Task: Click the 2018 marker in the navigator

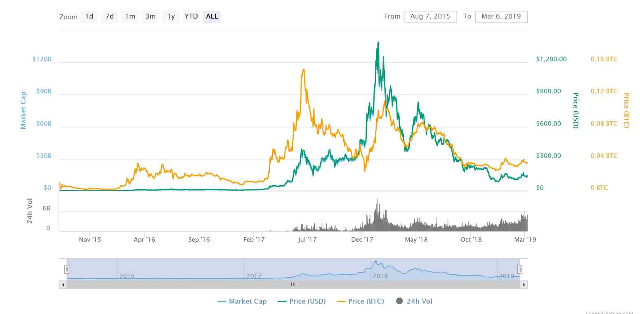Action: [380, 276]
